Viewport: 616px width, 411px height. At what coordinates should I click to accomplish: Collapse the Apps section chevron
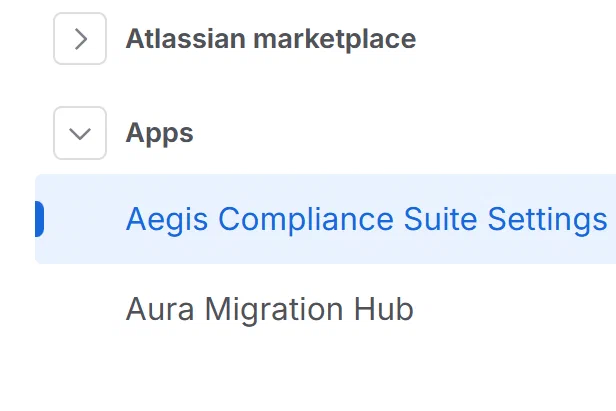click(x=80, y=133)
